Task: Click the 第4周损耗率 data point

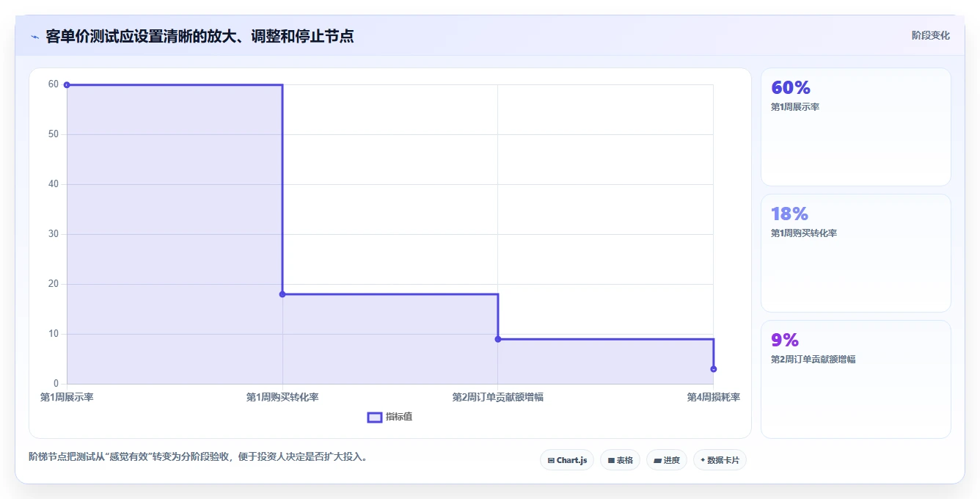Action: (x=714, y=369)
